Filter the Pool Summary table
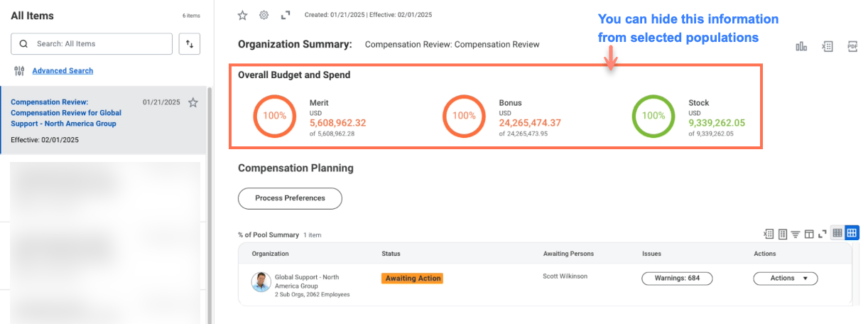868x324 pixels. tap(796, 234)
